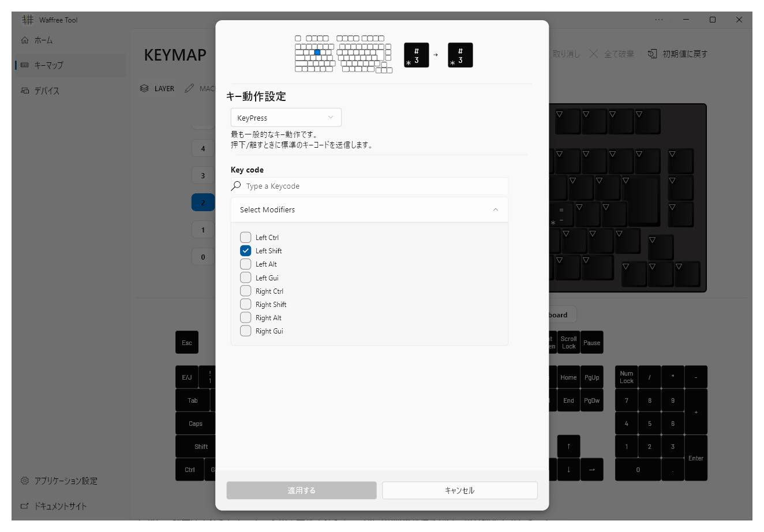The image size is (764, 532).
Task: Pick the PgDw key in the palette
Action: coord(591,400)
